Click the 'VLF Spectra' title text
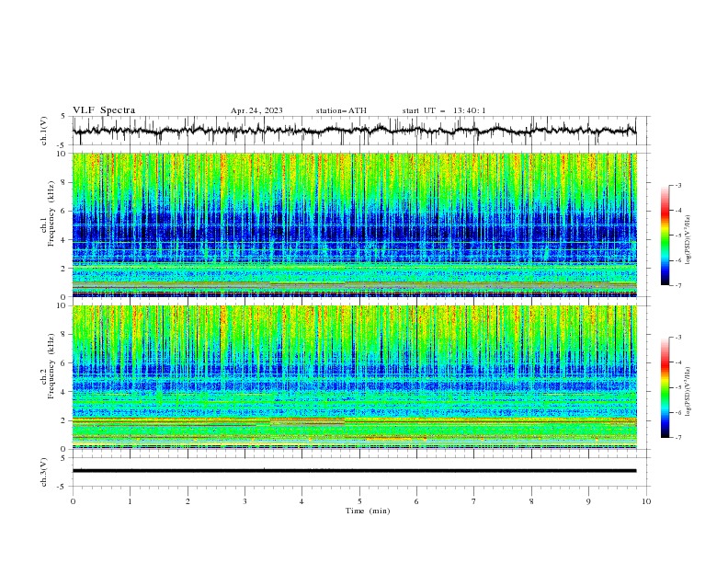The image size is (728, 563). tap(104, 110)
